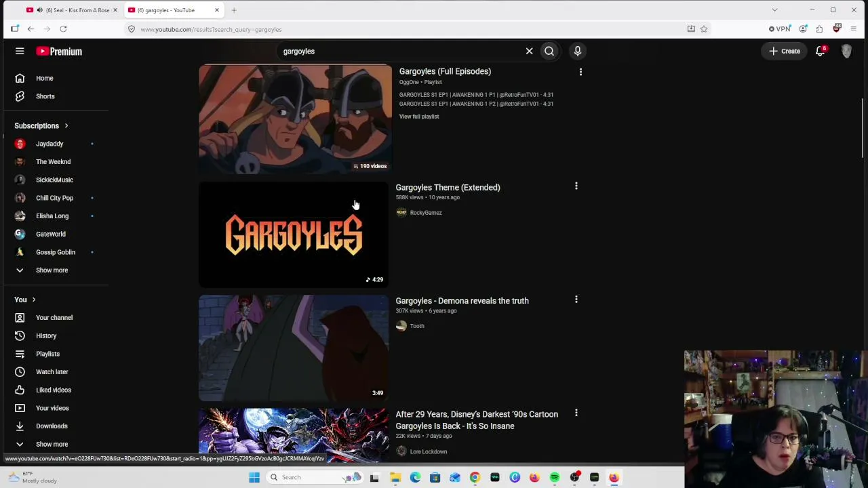The width and height of the screenshot is (868, 488).
Task: Mute audio on Seal tab speaker icon
Action: click(39, 10)
